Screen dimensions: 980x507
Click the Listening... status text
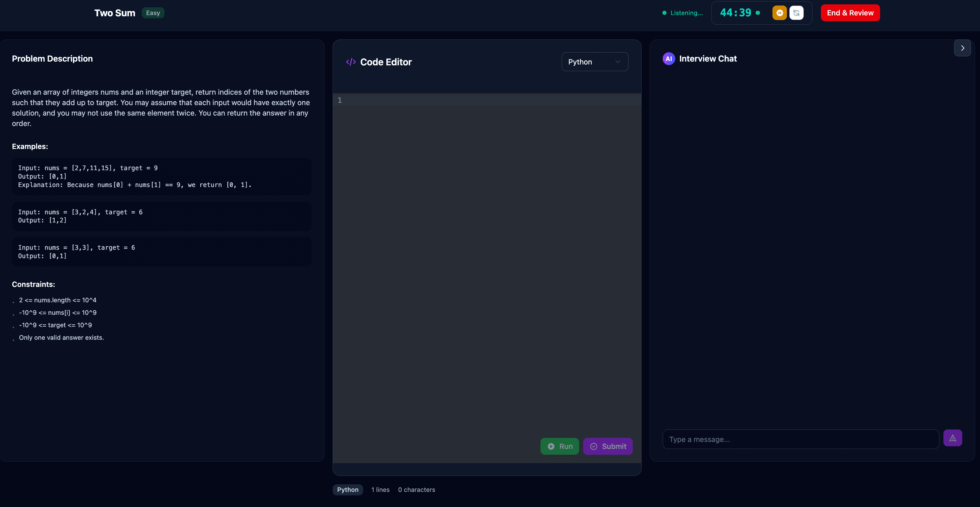pos(686,13)
